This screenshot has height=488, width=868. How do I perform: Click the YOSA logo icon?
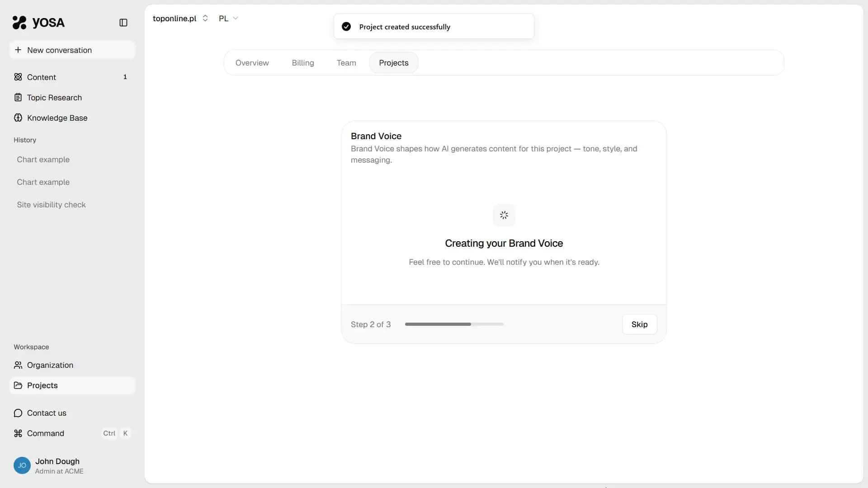click(19, 22)
